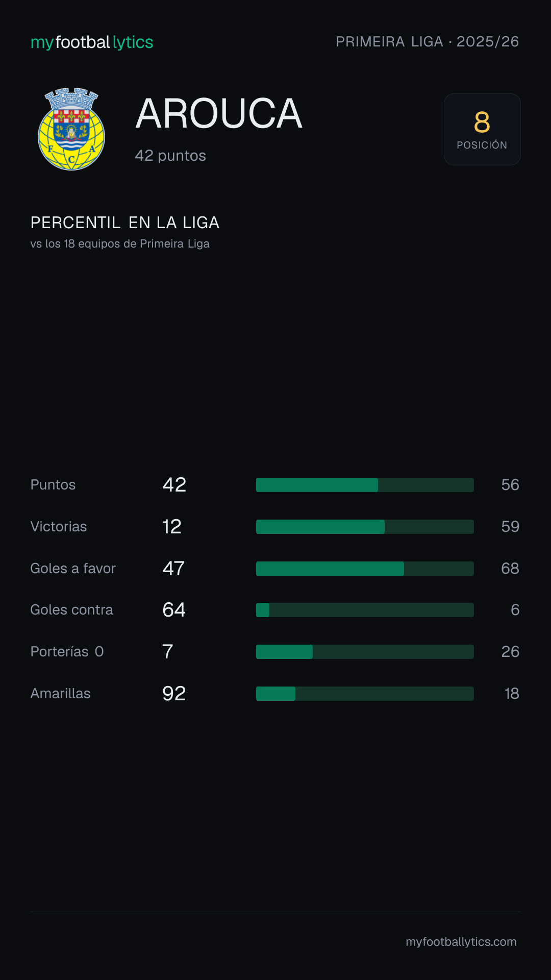Select the Goles contra value 64
The width and height of the screenshot is (551, 980).
[x=174, y=610]
